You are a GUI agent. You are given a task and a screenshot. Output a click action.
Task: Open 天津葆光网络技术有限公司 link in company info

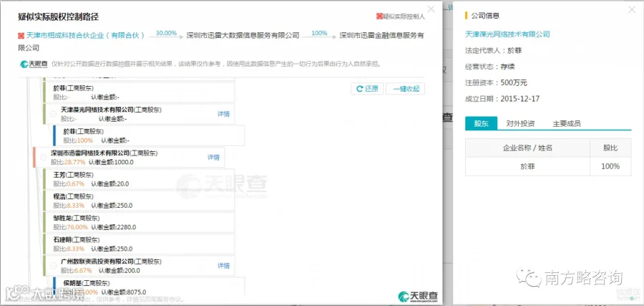tap(507, 34)
